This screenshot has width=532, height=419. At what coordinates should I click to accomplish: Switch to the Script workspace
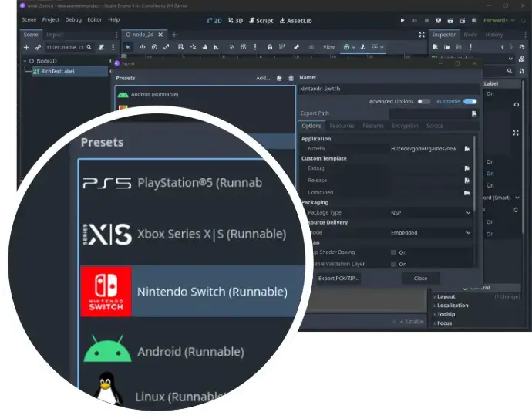click(x=261, y=21)
